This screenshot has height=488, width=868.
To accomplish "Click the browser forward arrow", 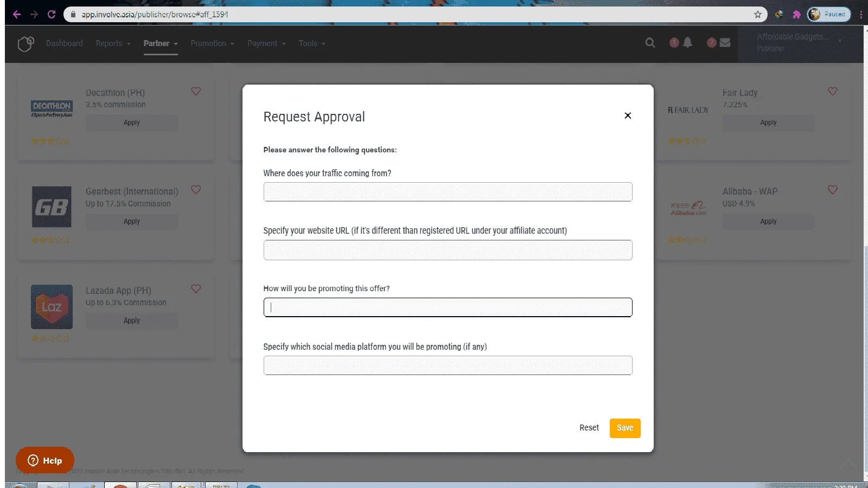I will pos(34,15).
